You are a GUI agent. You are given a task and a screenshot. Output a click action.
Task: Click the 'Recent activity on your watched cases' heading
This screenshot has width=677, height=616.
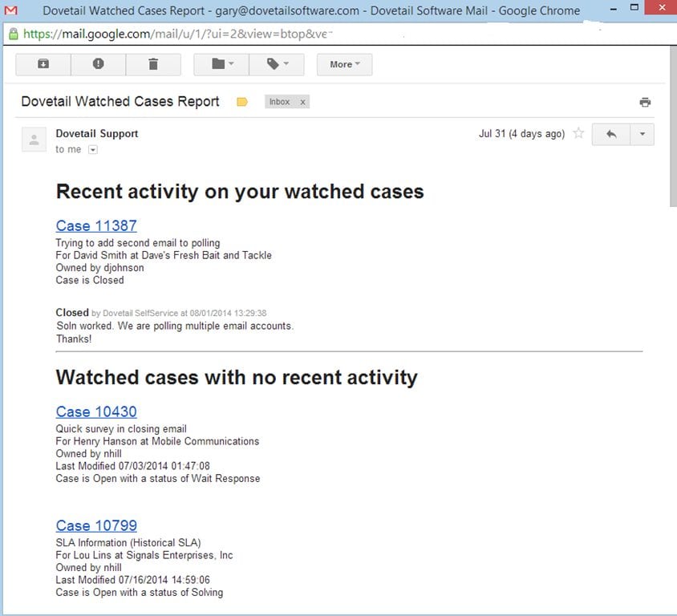click(240, 192)
